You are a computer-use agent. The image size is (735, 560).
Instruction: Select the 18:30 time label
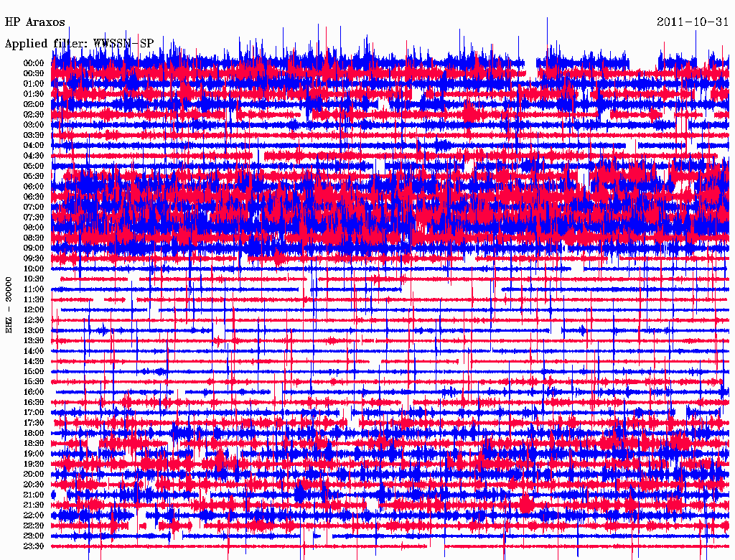tap(34, 443)
